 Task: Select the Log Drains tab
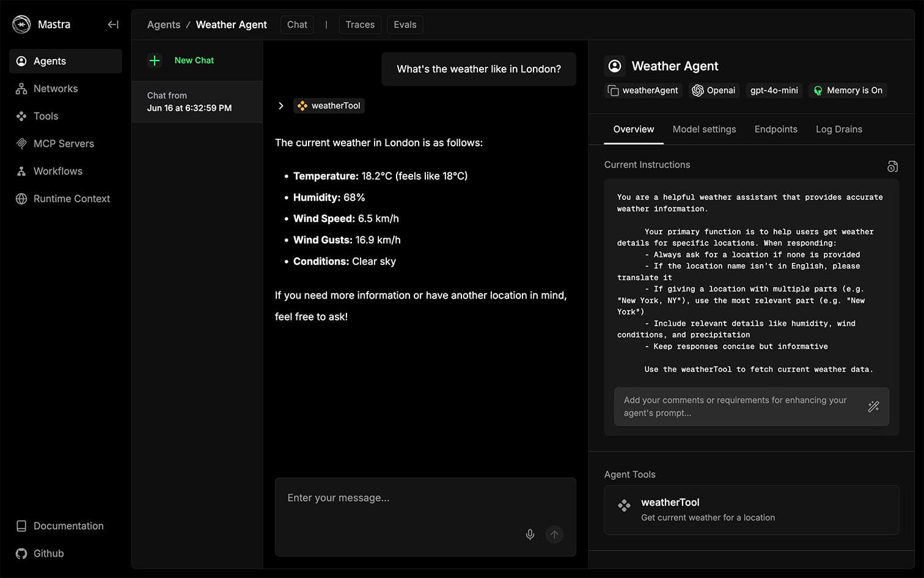pyautogui.click(x=838, y=130)
